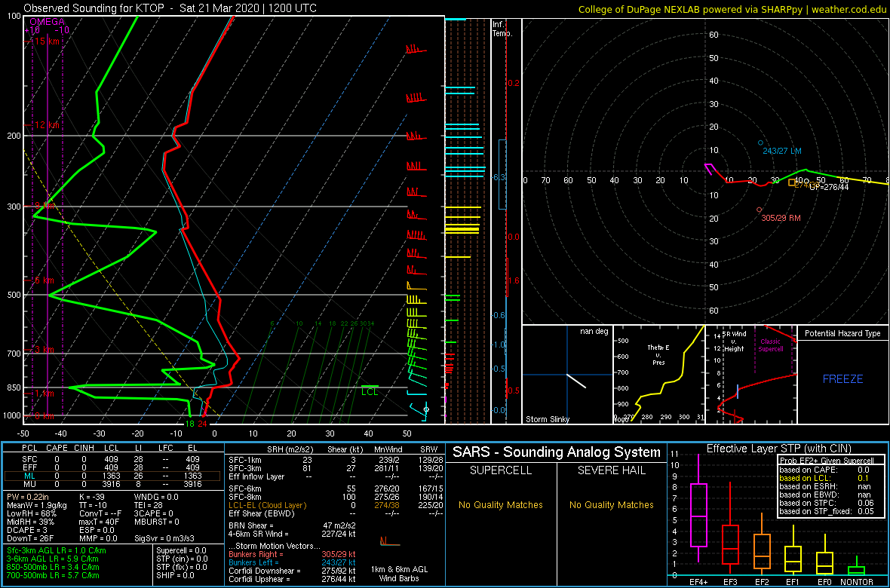Screen dimensions: 890x588
Task: Click the 'Classic Supercell' magenta label
Action: click(x=772, y=345)
